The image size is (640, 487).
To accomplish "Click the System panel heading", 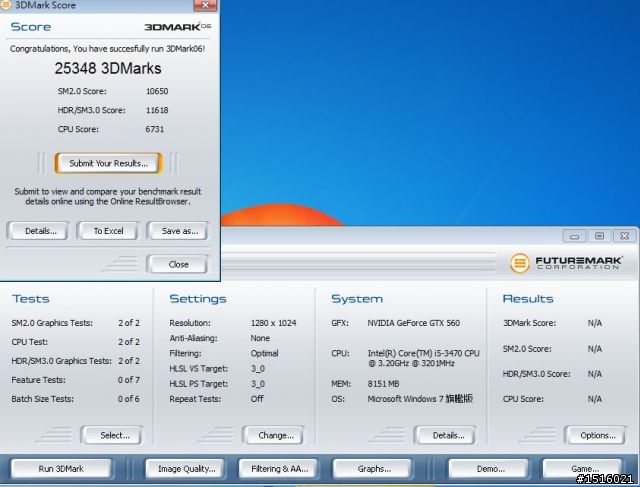I will (x=357, y=299).
